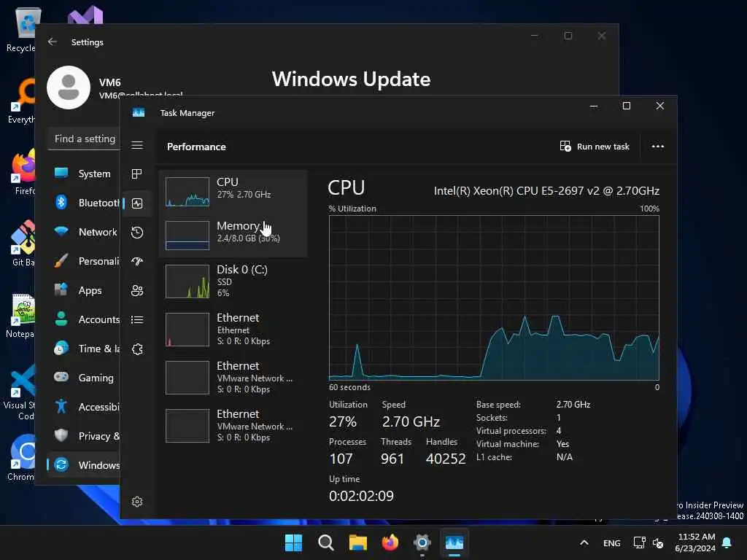Select Memory in the performance list

click(x=233, y=236)
